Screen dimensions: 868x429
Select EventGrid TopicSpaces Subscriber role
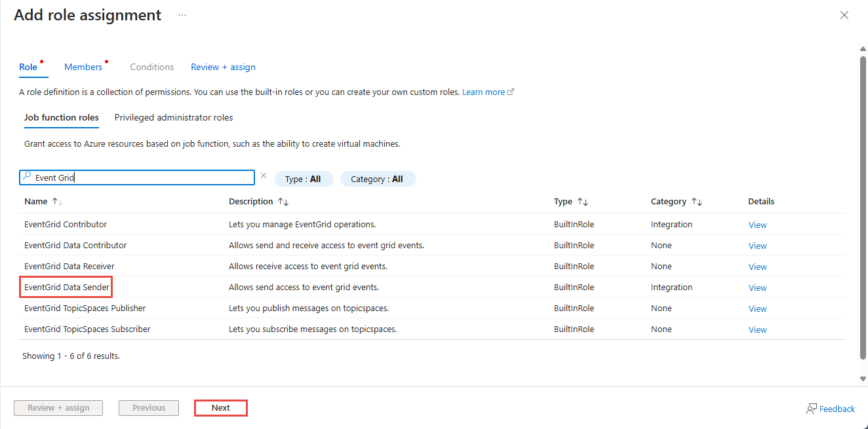(x=87, y=329)
